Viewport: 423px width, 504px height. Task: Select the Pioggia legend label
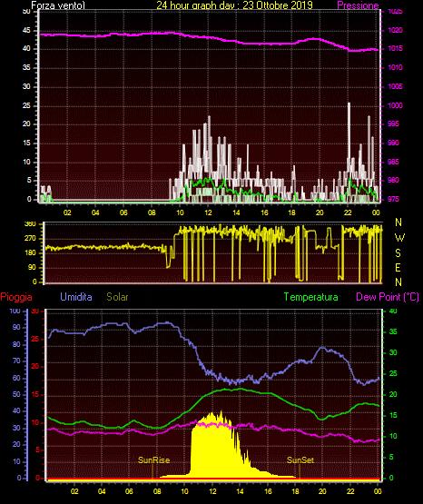point(16,297)
